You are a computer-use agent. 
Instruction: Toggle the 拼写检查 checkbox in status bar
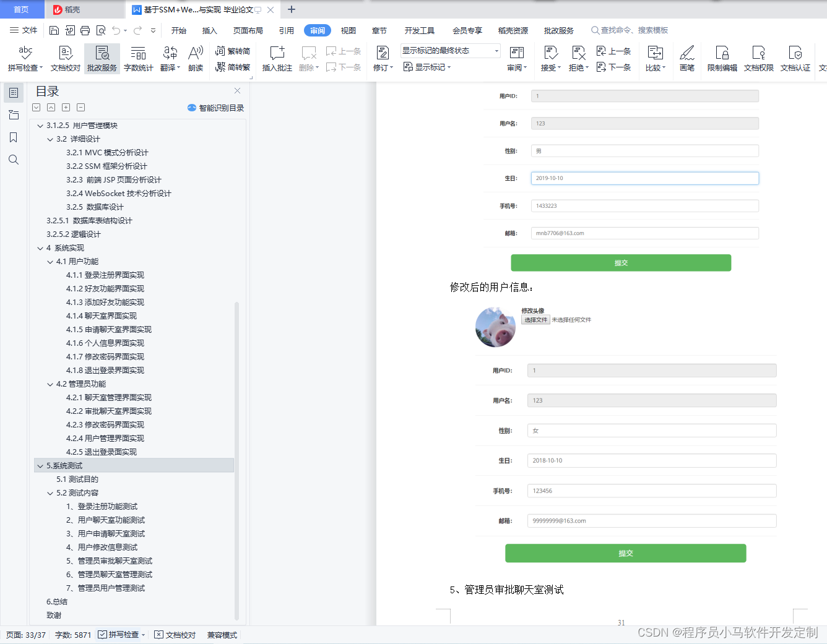tap(104, 634)
